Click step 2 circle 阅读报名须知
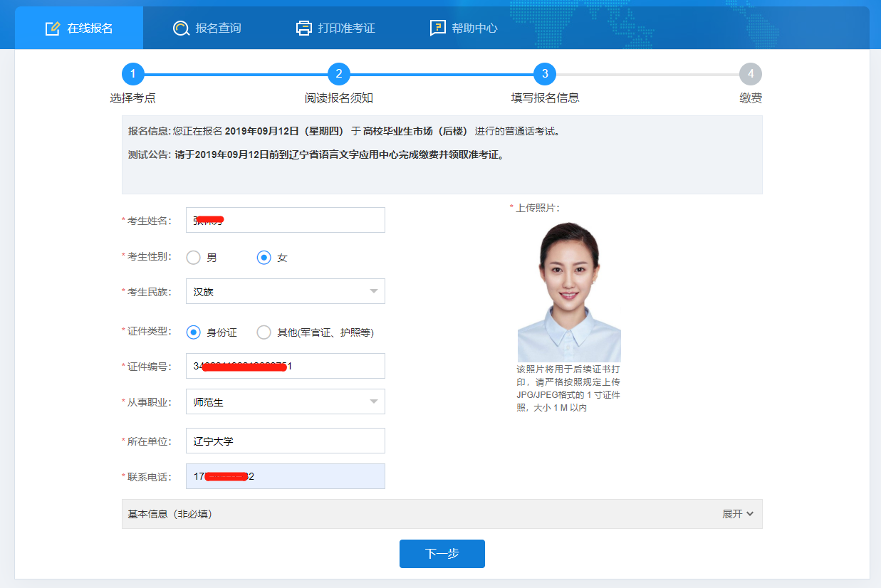881x588 pixels. click(339, 74)
